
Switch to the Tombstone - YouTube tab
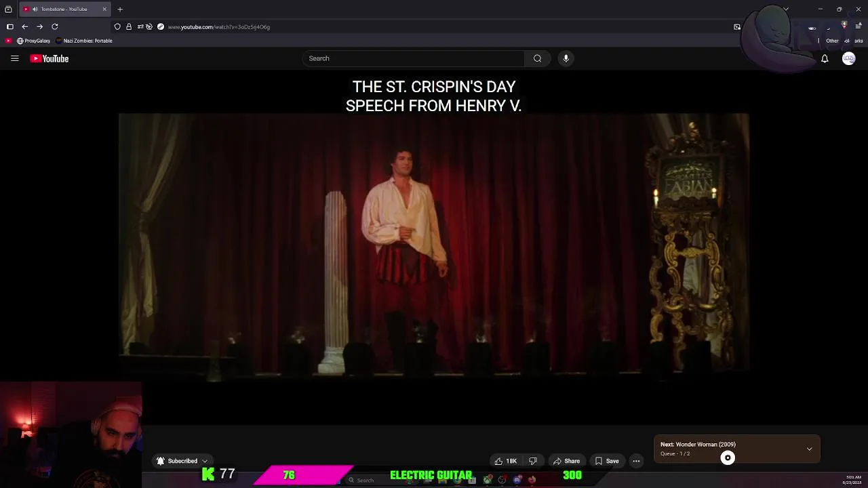pos(64,9)
